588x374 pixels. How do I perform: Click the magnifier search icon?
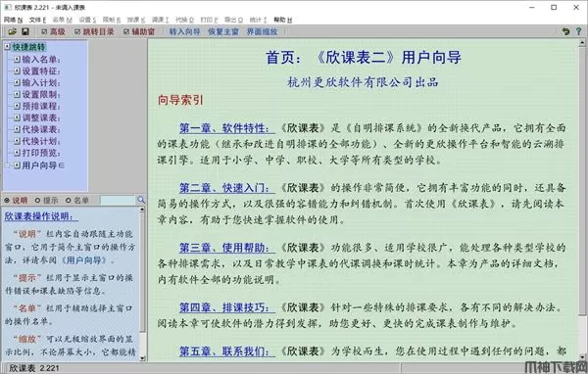[141, 200]
